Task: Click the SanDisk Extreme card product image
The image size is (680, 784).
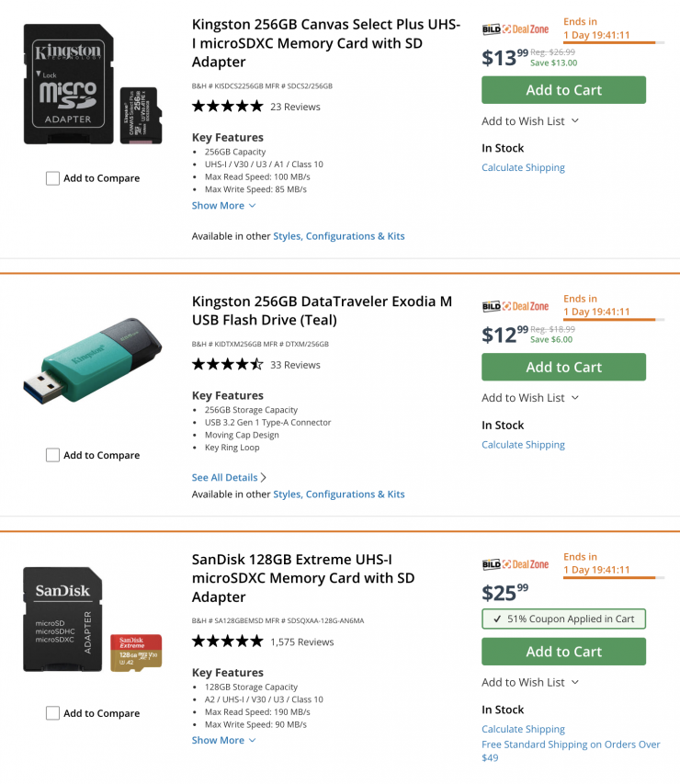Action: coord(92,620)
